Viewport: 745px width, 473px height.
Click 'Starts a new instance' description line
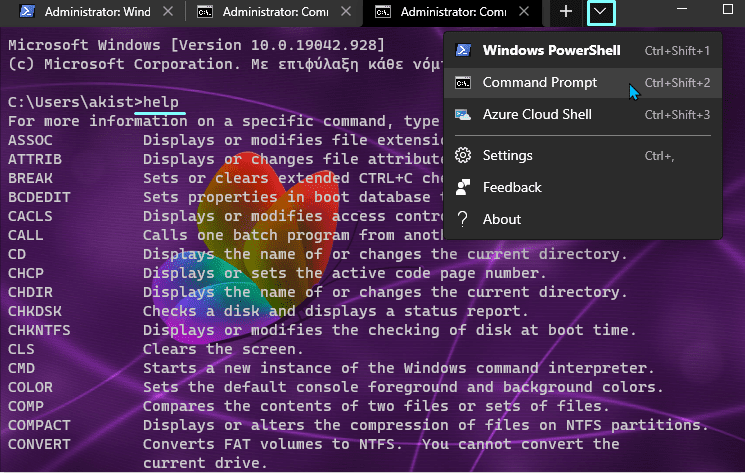point(399,368)
